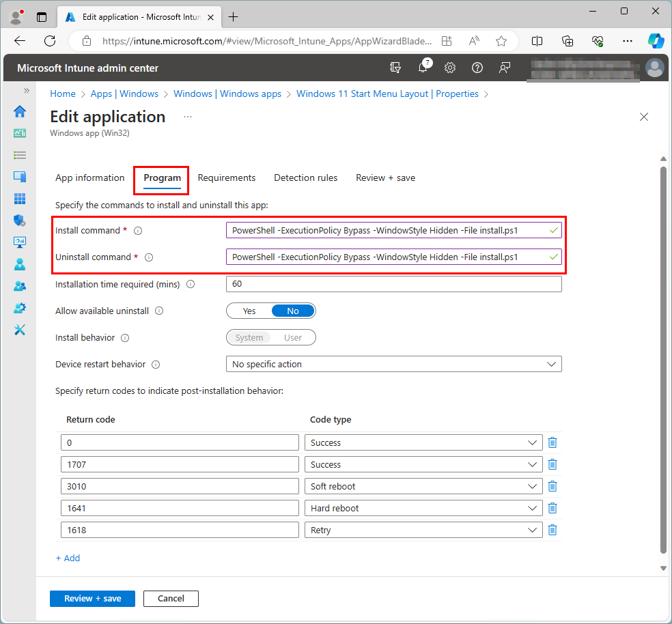672x624 pixels.
Task: Open the Device restart behavior dropdown
Action: click(393, 364)
